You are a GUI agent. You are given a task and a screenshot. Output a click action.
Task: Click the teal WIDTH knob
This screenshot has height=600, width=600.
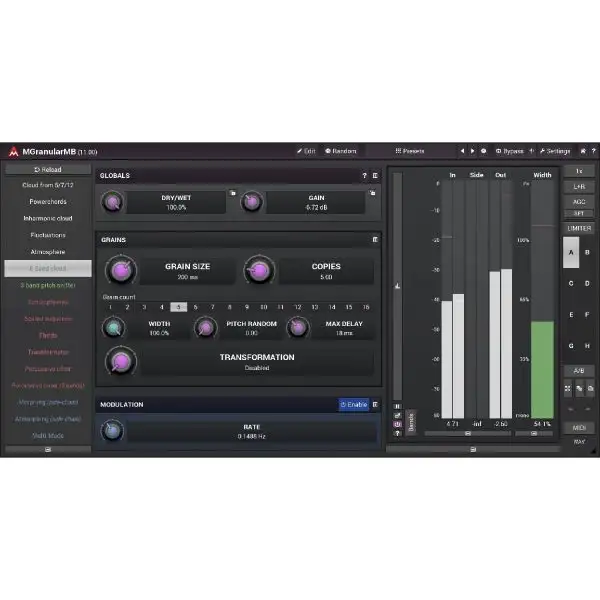tap(114, 328)
